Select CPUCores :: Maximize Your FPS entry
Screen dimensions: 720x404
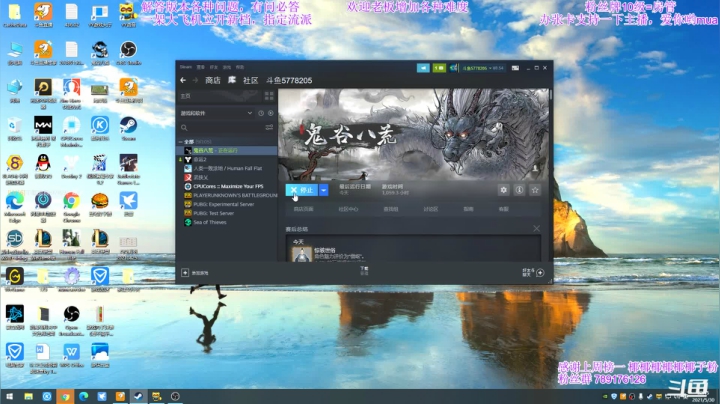(227, 186)
